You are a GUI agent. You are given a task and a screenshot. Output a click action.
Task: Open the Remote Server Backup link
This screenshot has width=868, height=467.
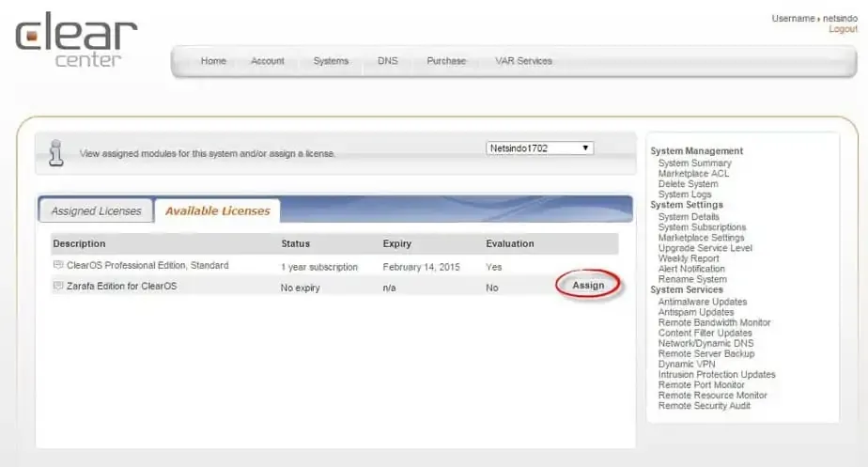point(705,353)
